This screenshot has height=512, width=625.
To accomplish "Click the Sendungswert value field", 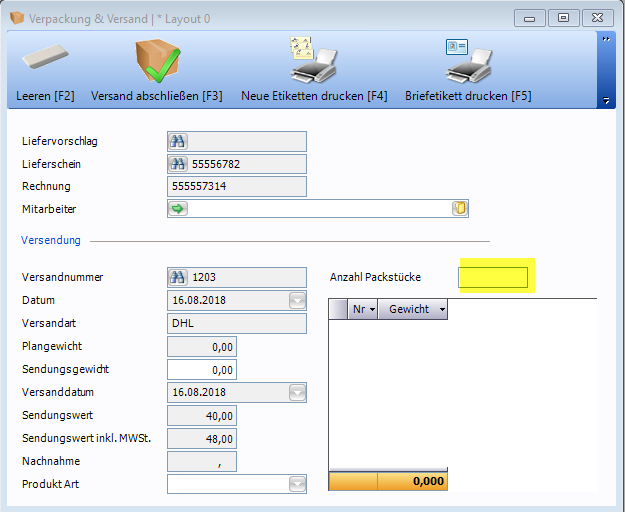I will (202, 415).
